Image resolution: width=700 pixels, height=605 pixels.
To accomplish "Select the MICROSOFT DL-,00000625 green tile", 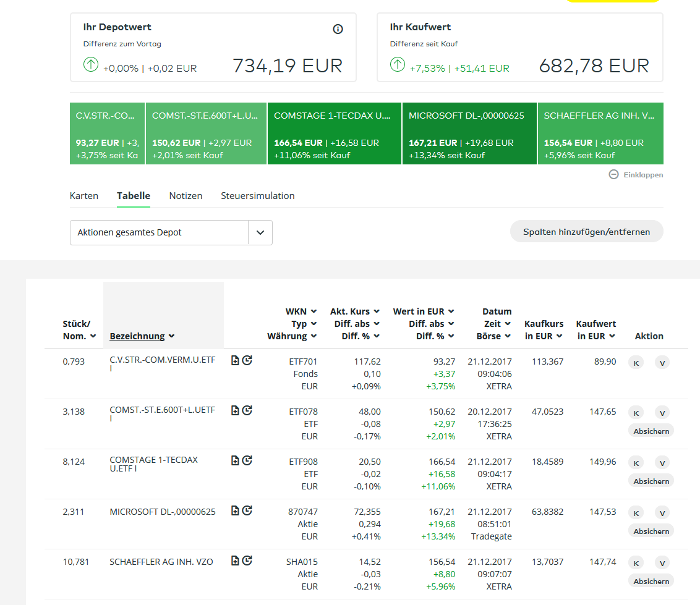I will coord(469,133).
